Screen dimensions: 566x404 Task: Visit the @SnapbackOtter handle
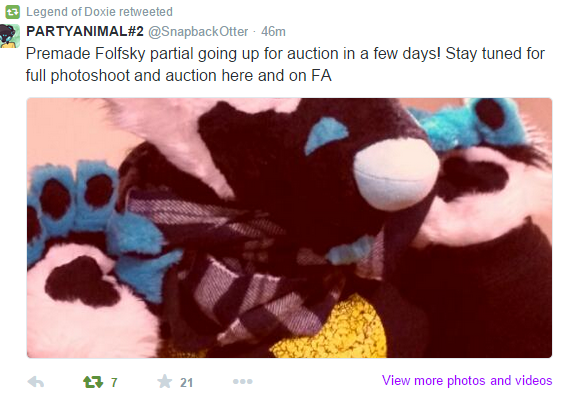pyautogui.click(x=198, y=31)
